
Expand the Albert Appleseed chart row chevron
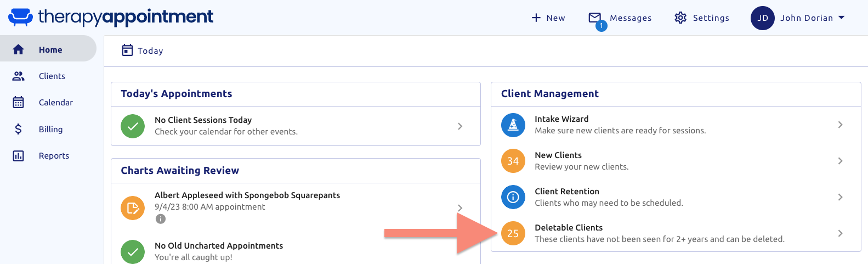tap(460, 208)
